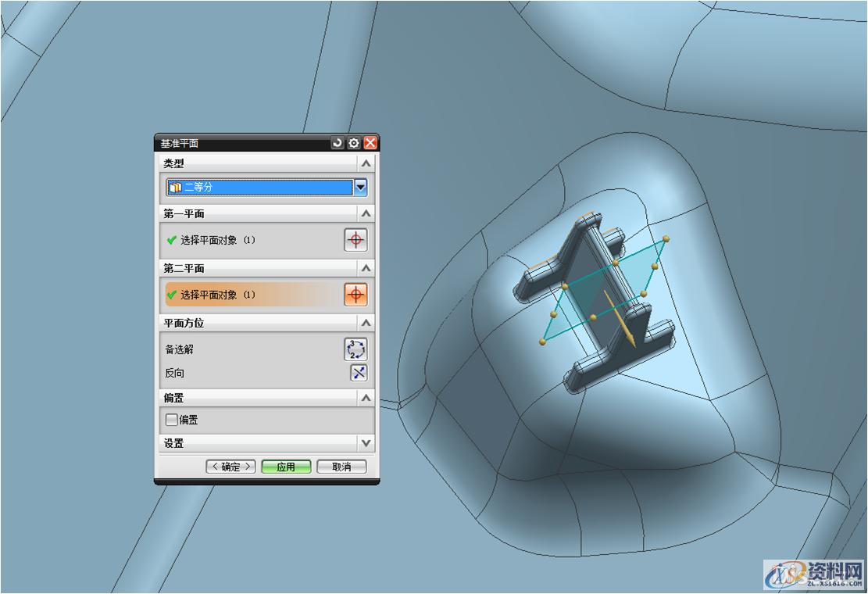The image size is (868, 594).
Task: Click the 取消 cancel button
Action: 341,467
